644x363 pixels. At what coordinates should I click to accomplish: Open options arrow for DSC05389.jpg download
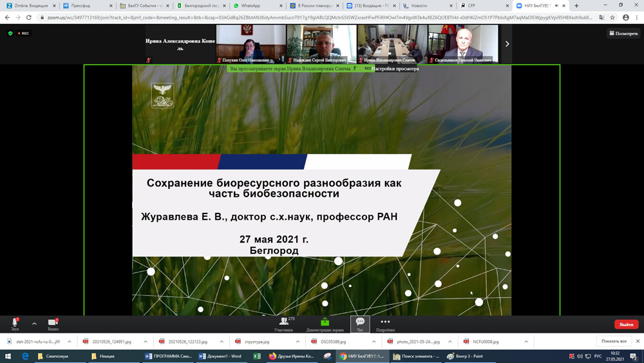click(x=374, y=342)
